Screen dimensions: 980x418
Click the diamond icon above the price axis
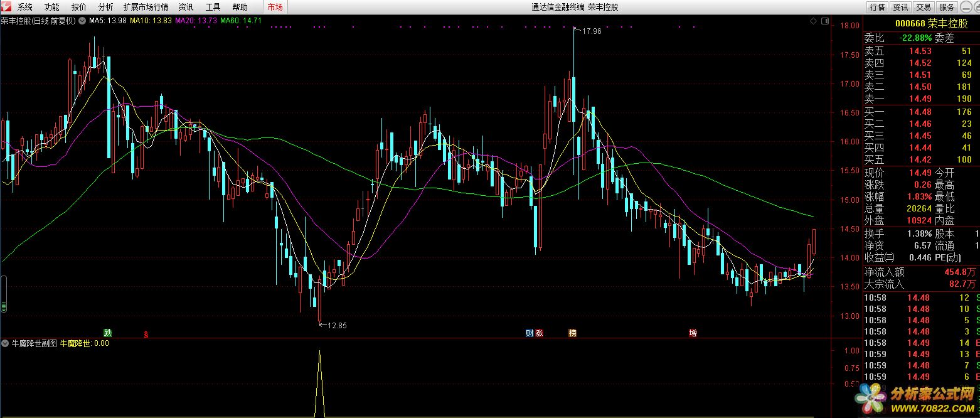coord(813,21)
